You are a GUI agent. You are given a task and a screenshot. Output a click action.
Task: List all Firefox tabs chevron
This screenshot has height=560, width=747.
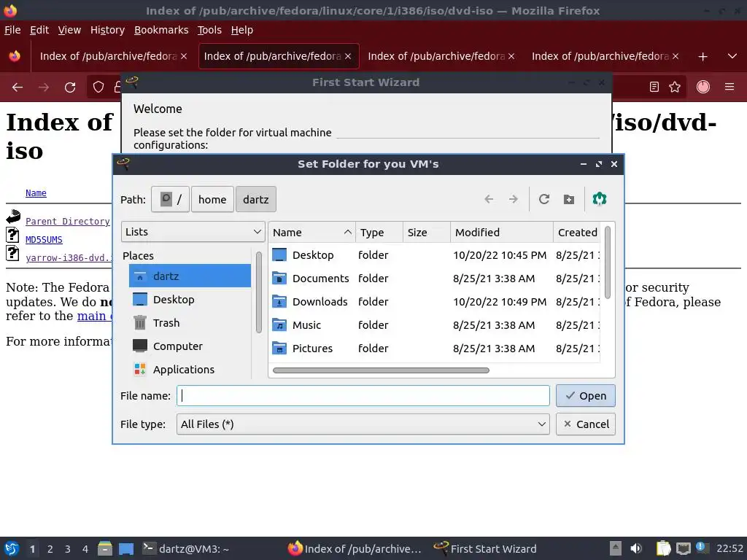(x=732, y=56)
